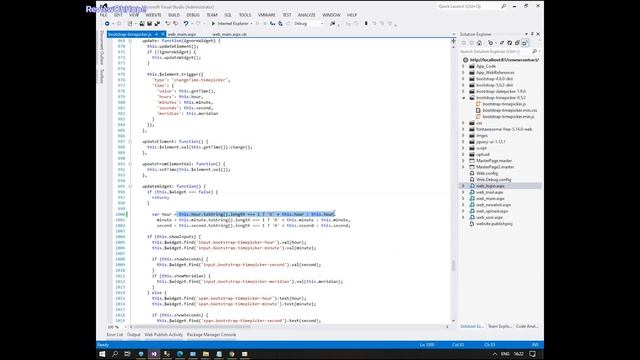The height and width of the screenshot is (360, 640).
Task: Expand the App_WebReferences folder
Action: tap(463, 72)
